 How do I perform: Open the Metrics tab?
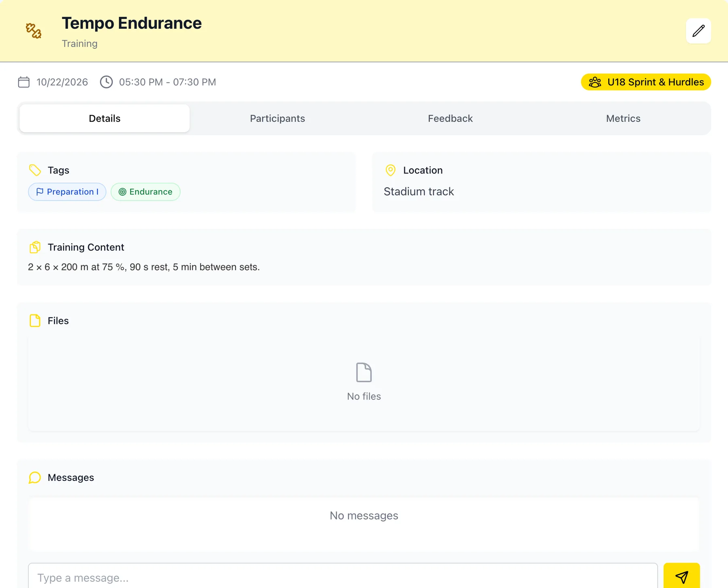(623, 118)
